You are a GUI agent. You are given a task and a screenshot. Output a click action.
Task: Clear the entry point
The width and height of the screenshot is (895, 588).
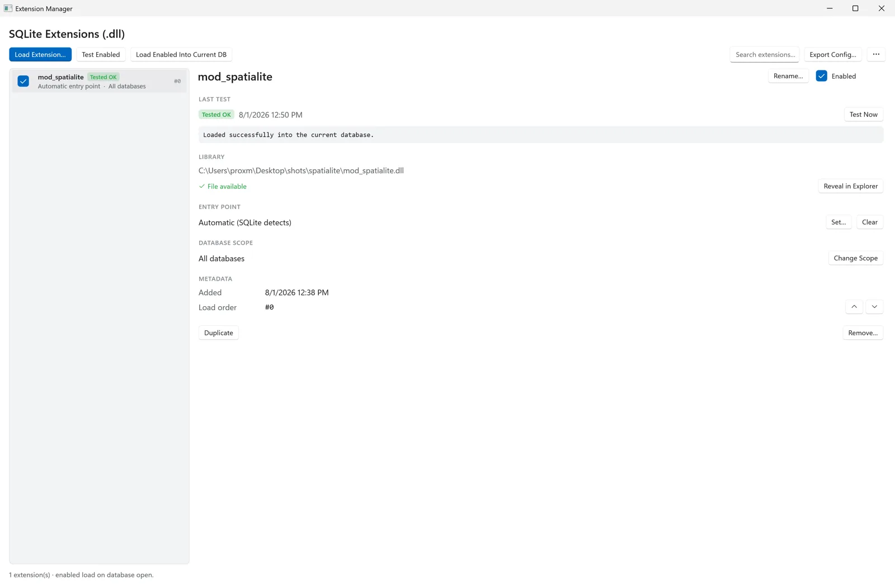tap(869, 222)
